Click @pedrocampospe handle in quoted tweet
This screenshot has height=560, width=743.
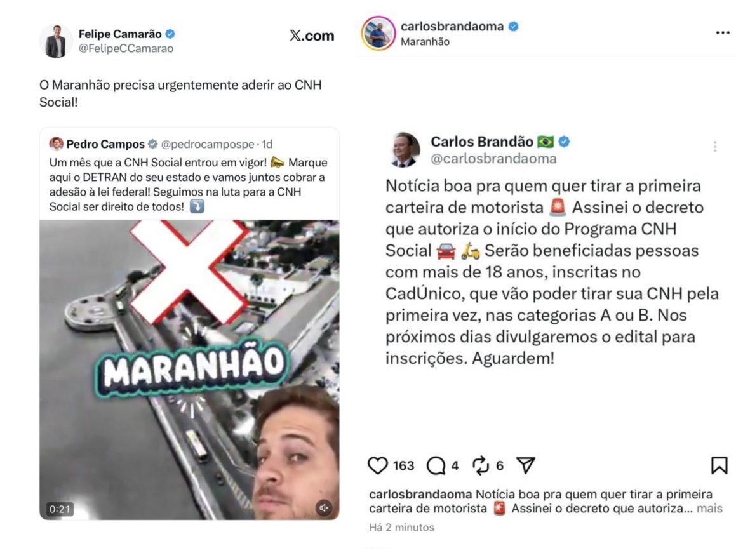point(208,144)
